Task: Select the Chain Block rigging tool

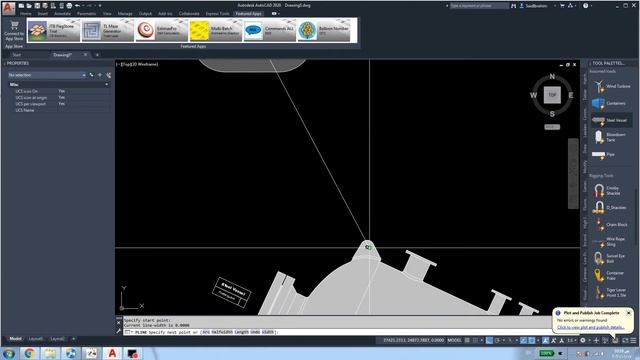Action: [611, 224]
